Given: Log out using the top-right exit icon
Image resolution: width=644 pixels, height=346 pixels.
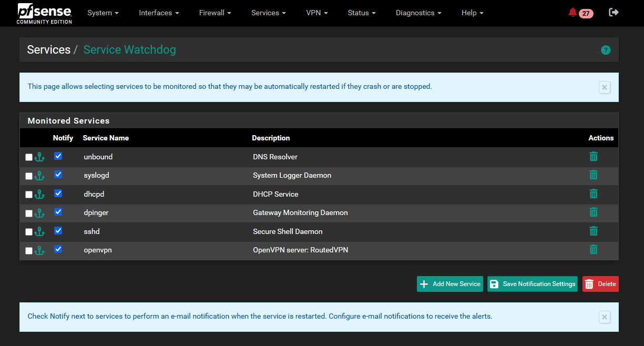Looking at the screenshot, I should [614, 13].
